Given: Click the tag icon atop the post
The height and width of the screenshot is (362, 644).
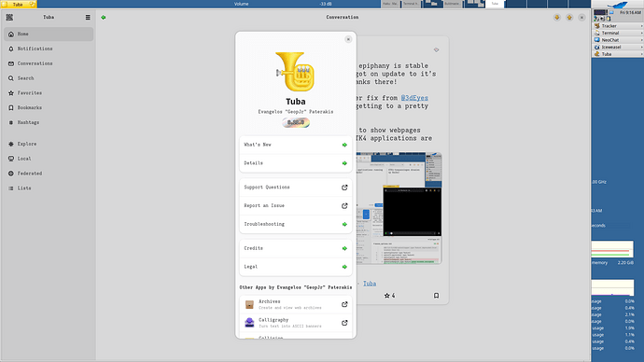Looking at the screenshot, I should click(436, 49).
